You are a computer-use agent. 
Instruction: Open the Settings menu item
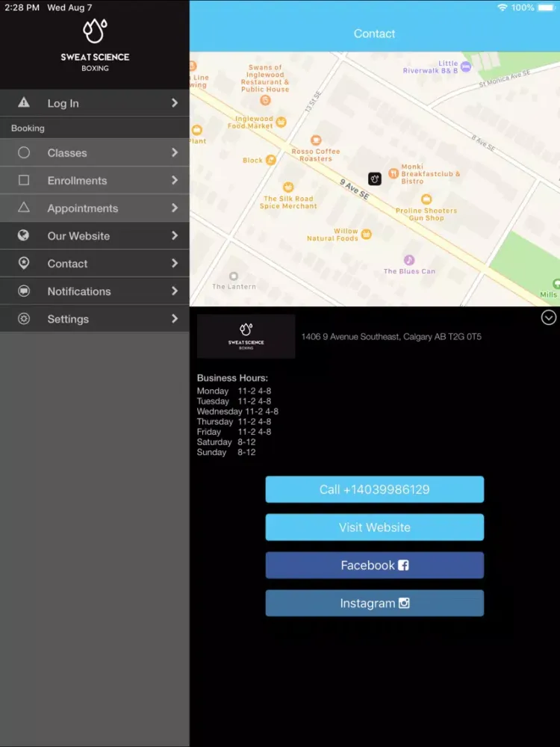click(95, 318)
